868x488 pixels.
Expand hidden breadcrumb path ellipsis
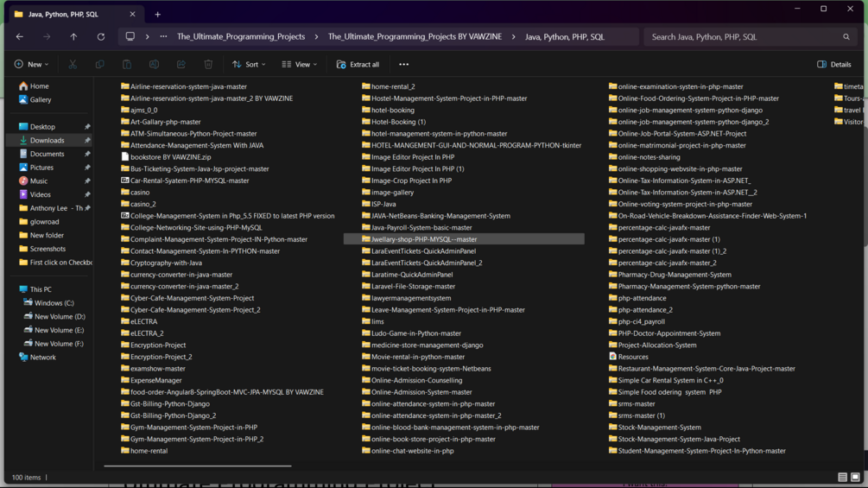(x=163, y=36)
